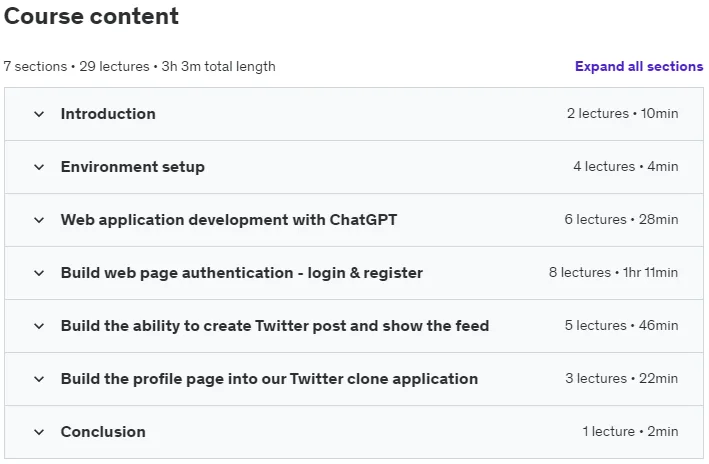Expand the Introduction section title
The width and height of the screenshot is (709, 464).
[x=108, y=114]
